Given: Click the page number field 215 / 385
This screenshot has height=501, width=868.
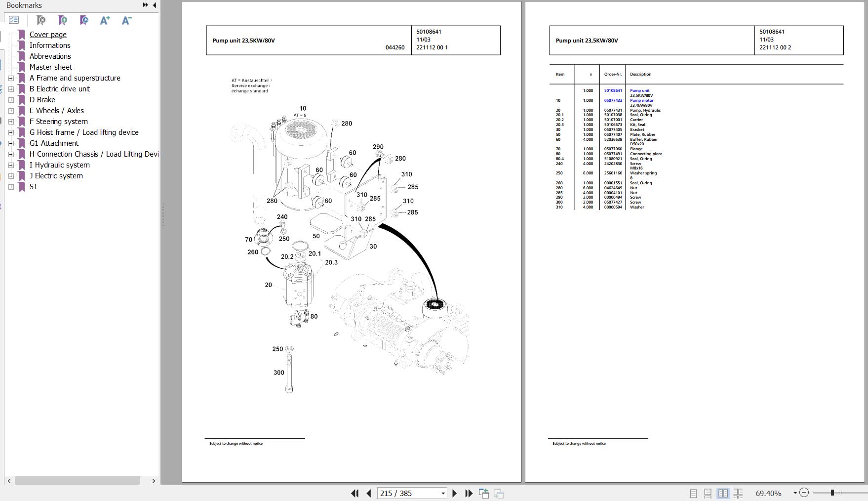Looking at the screenshot, I should coord(408,493).
